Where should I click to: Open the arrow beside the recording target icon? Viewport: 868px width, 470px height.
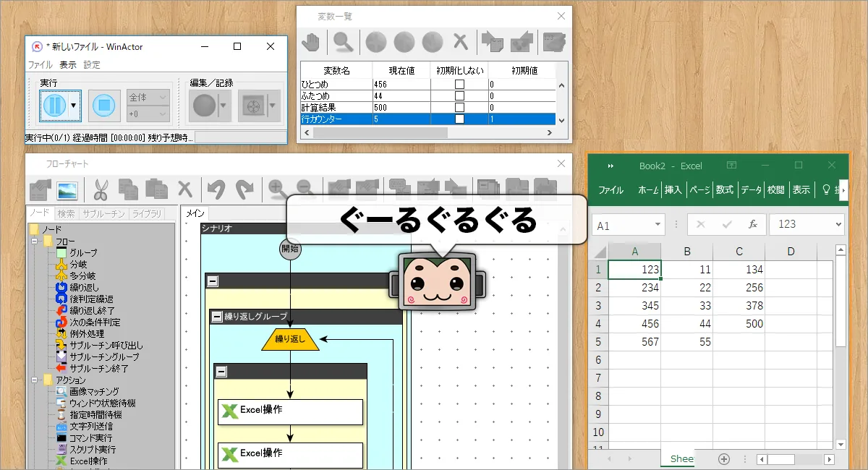click(x=273, y=106)
